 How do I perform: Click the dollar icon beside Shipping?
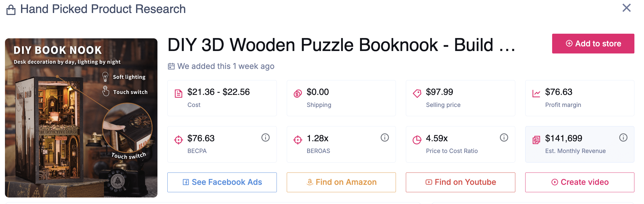[x=298, y=93]
